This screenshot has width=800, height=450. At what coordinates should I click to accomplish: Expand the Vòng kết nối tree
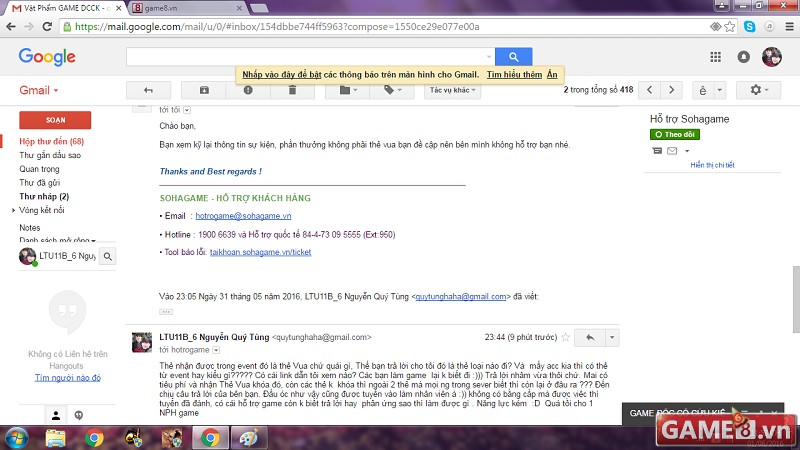point(13,210)
